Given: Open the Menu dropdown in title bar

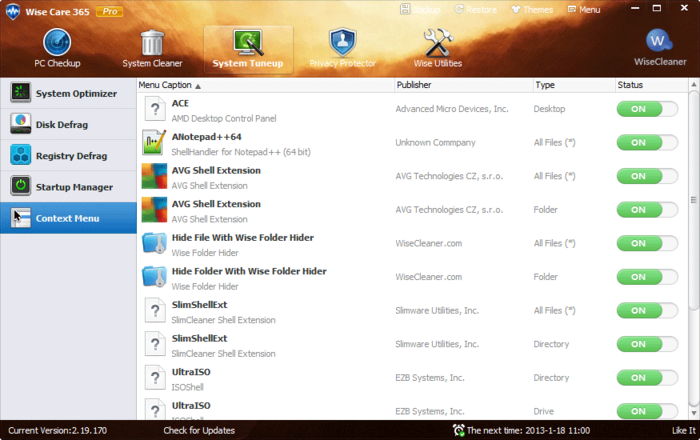Looking at the screenshot, I should click(x=584, y=9).
